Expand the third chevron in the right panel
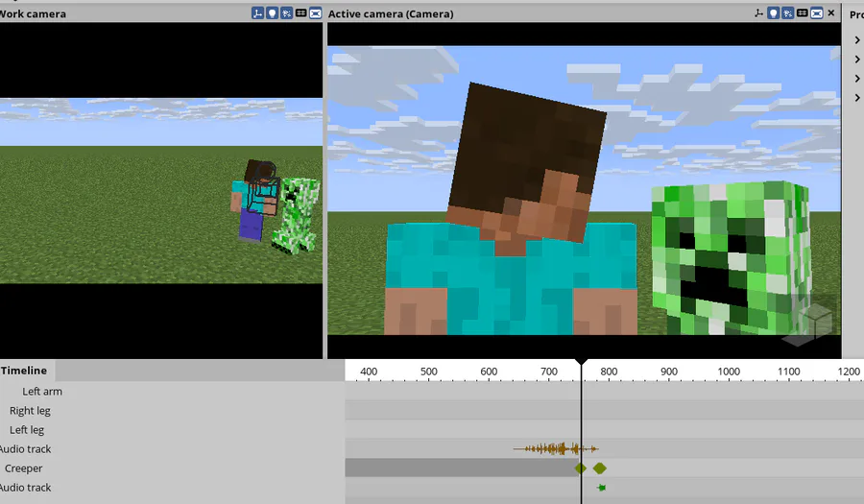This screenshot has height=504, width=864. [857, 79]
